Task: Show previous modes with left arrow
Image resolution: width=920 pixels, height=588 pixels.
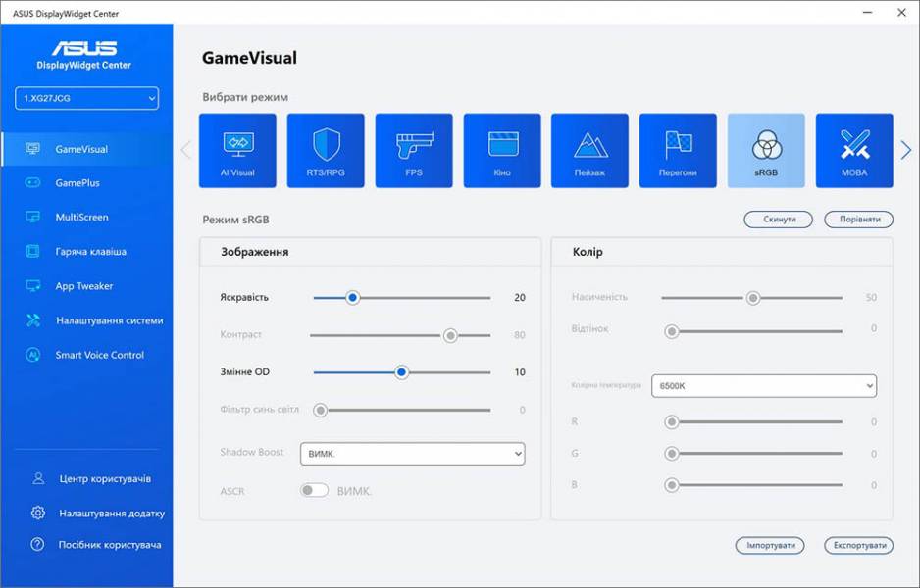Action: pyautogui.click(x=186, y=150)
